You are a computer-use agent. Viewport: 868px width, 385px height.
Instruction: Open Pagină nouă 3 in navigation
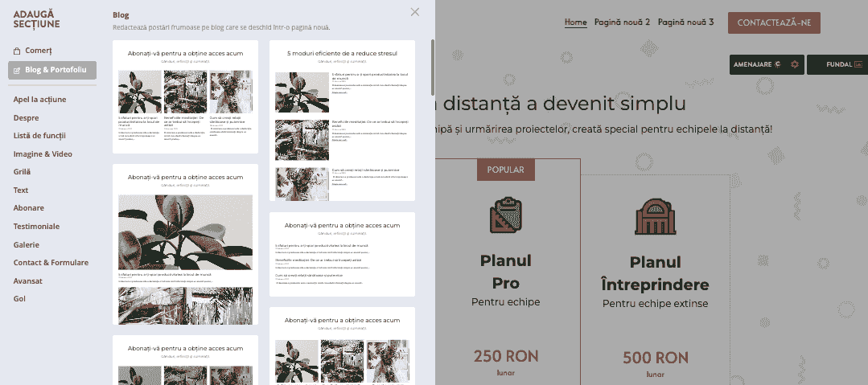(x=686, y=23)
